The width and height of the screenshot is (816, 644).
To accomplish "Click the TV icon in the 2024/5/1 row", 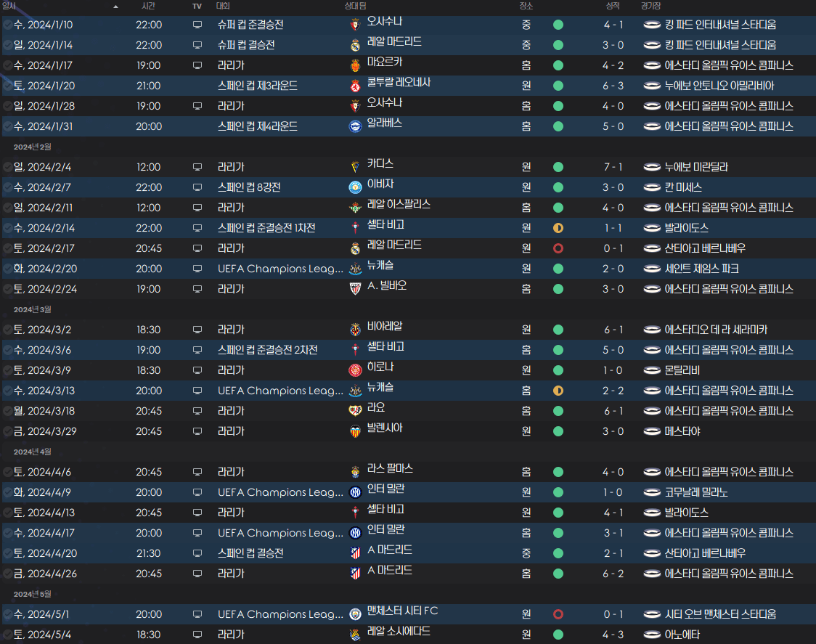I will pos(197,614).
